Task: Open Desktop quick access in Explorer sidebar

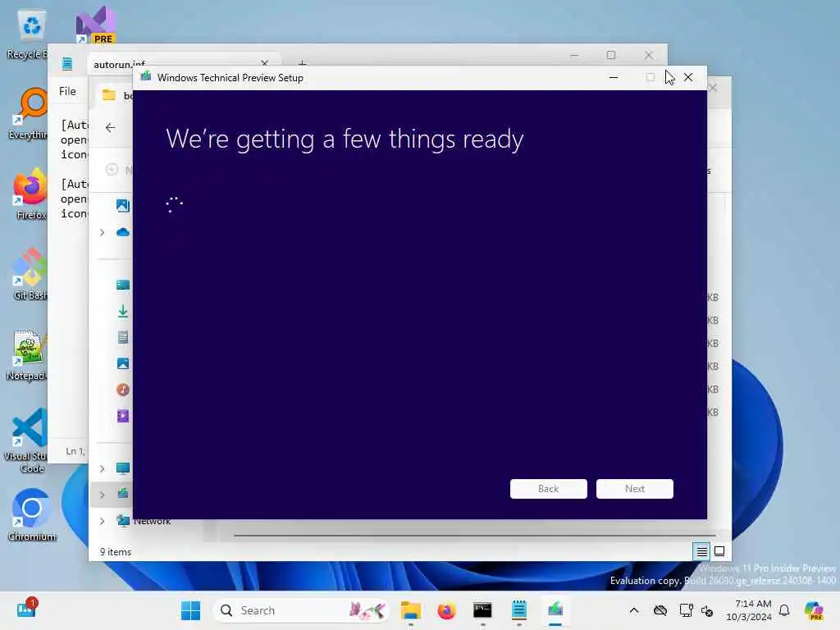Action: click(123, 285)
